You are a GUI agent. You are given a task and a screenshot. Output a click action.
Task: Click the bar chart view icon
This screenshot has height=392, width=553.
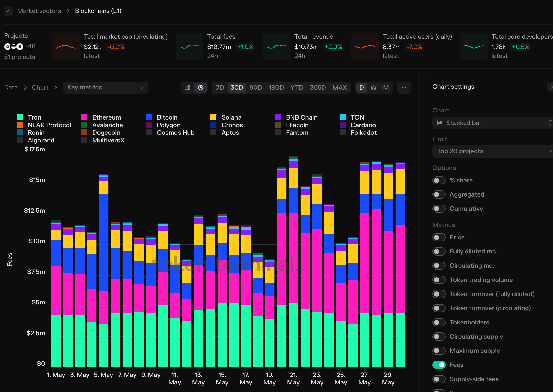(x=188, y=88)
